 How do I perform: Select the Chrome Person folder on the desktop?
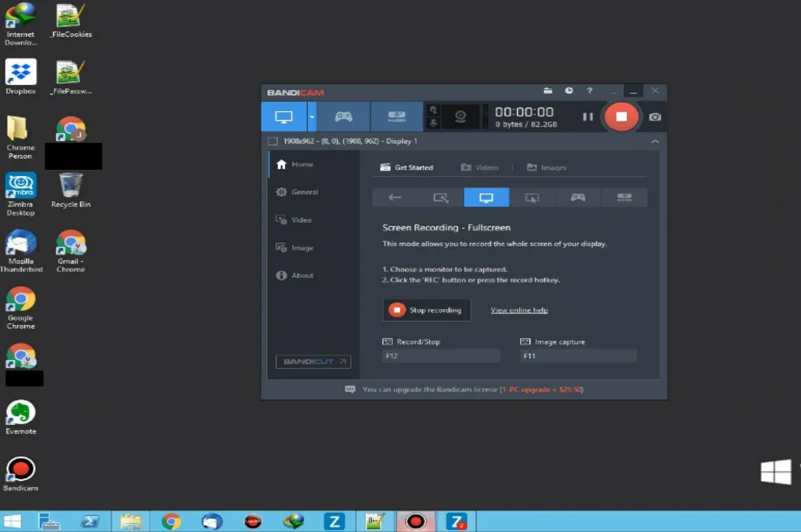coord(21,137)
